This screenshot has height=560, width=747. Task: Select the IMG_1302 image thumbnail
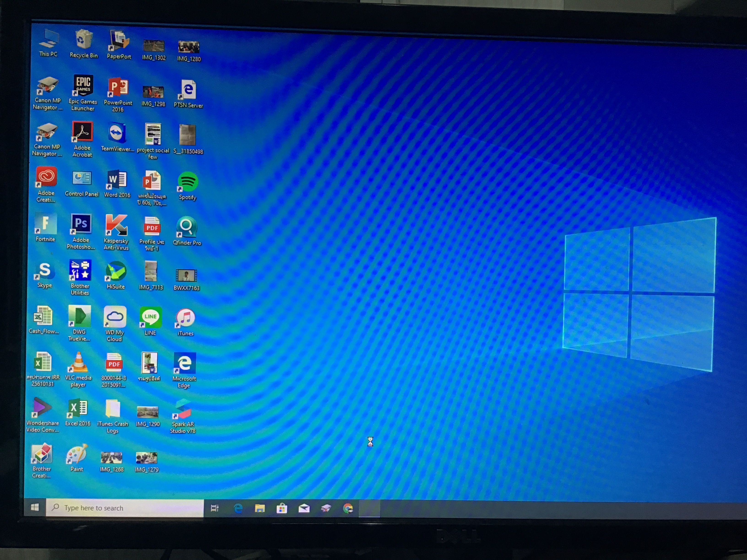(154, 46)
